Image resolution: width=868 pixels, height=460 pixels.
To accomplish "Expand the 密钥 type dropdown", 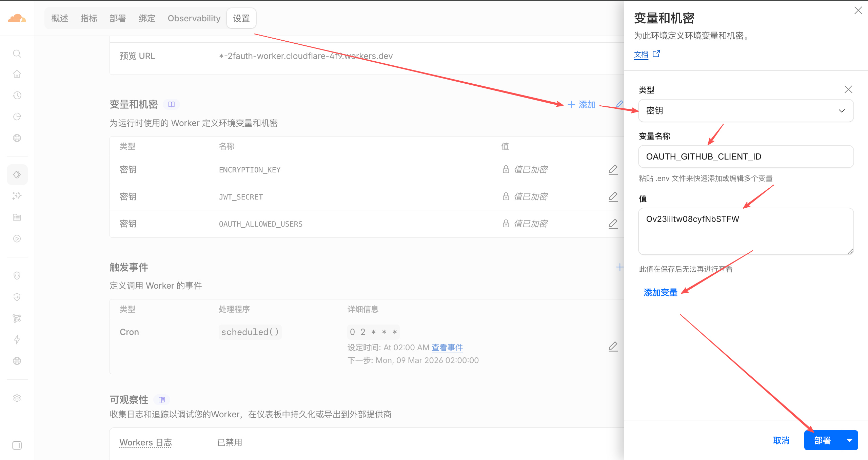I will 746,111.
